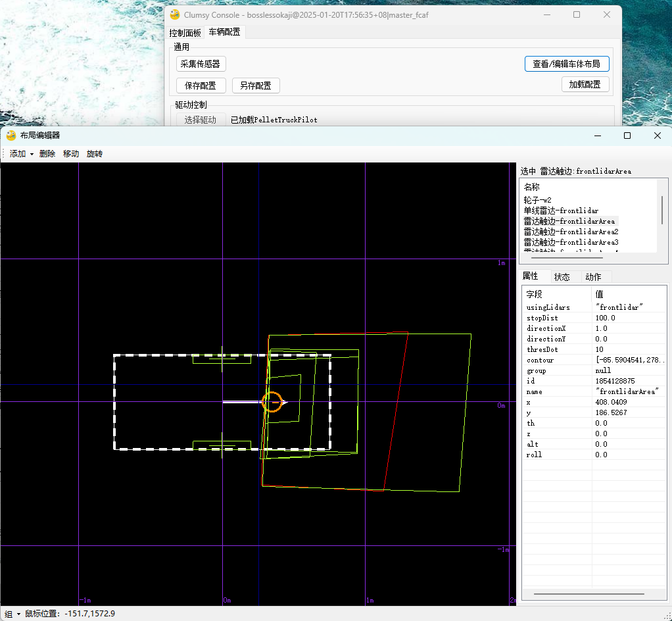The image size is (672, 621).
Task: Switch to the 动作 tab
Action: pyautogui.click(x=593, y=277)
